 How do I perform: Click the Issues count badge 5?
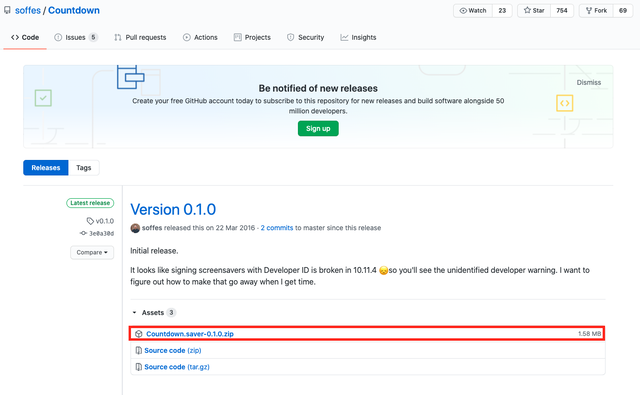(x=93, y=38)
